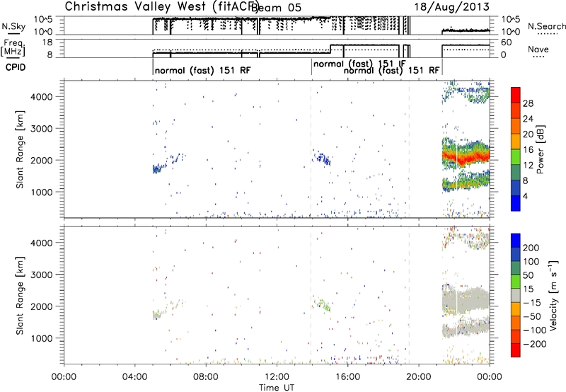The image size is (566, 392).
Task: Click the "Slant Range [km]" label of power panel
Action: (20, 149)
